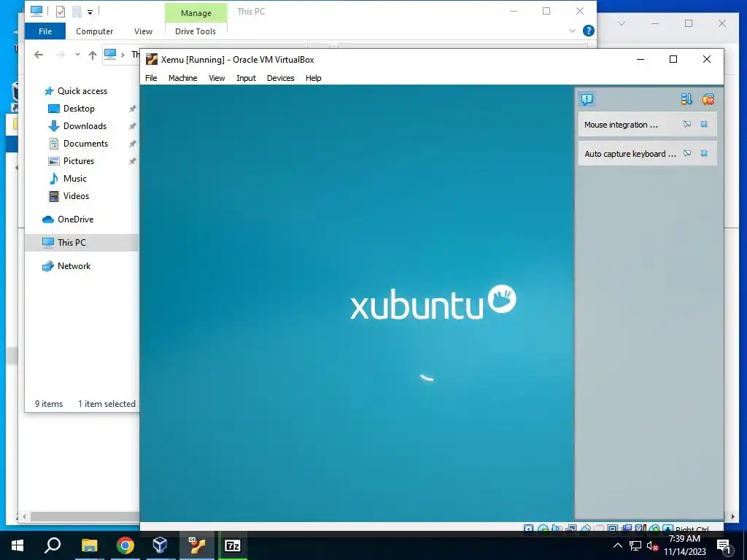747x560 pixels.
Task: Dismiss the Mouse integration notification
Action: [x=704, y=124]
